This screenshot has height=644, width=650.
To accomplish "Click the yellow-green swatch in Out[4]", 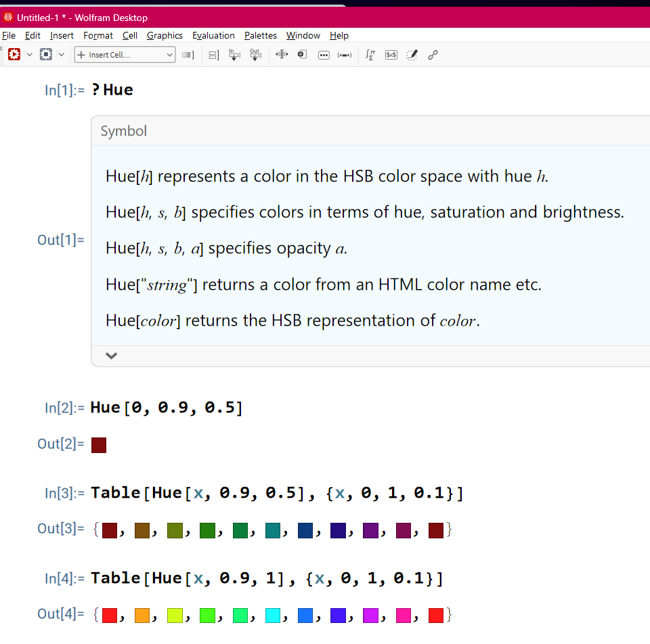I will click(175, 616).
